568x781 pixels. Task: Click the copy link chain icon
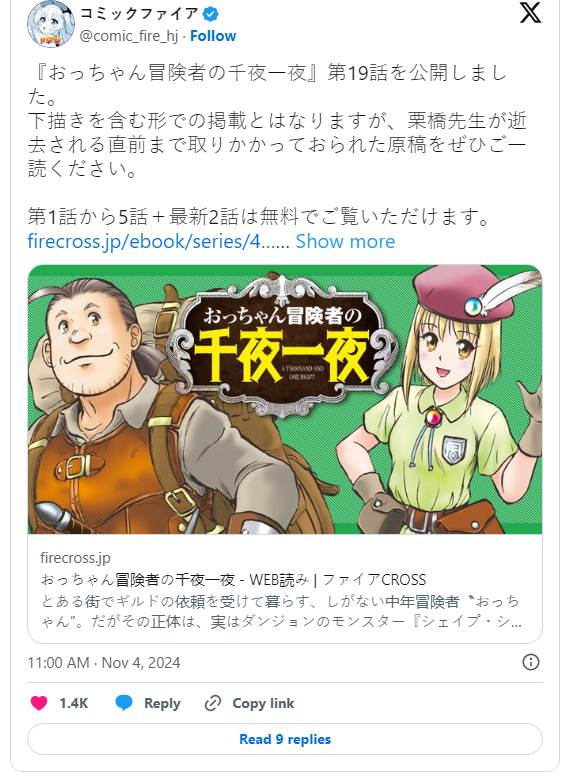tap(213, 703)
